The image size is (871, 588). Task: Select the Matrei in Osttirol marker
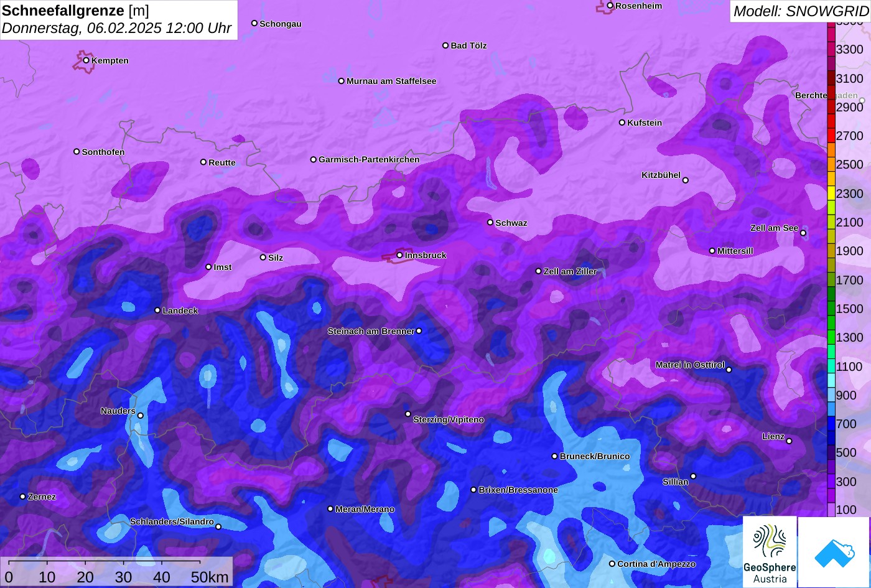(729, 370)
